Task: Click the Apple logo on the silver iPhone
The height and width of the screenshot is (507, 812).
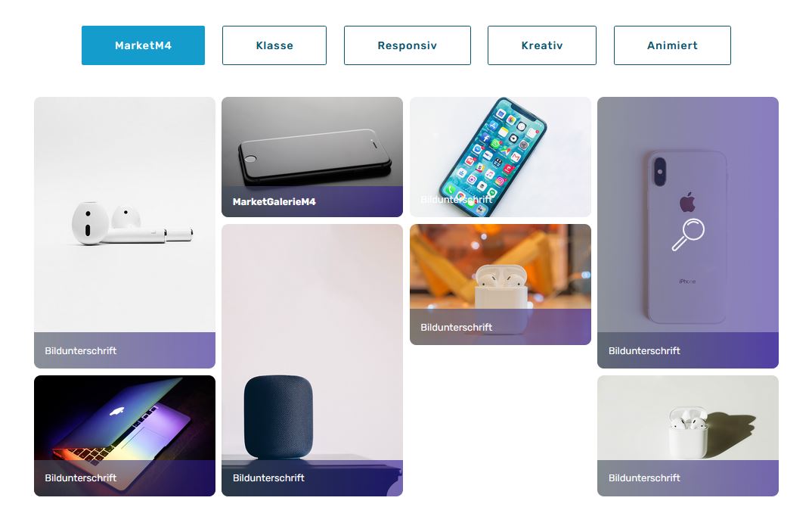Action: tap(687, 202)
